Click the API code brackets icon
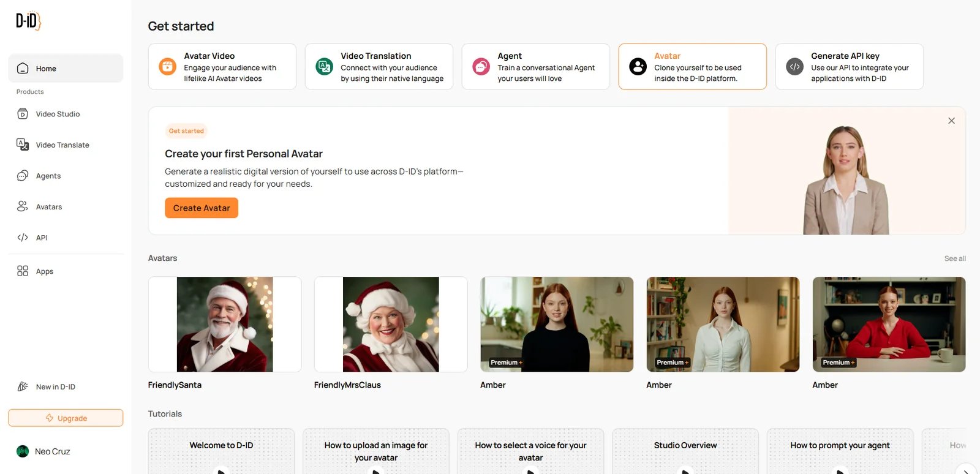The height and width of the screenshot is (474, 980). (23, 238)
